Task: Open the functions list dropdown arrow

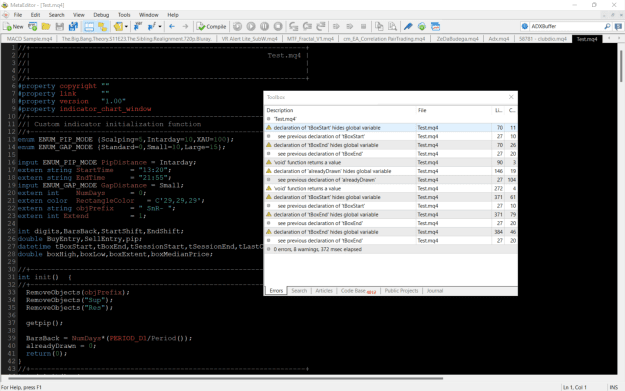Action: pos(160,27)
